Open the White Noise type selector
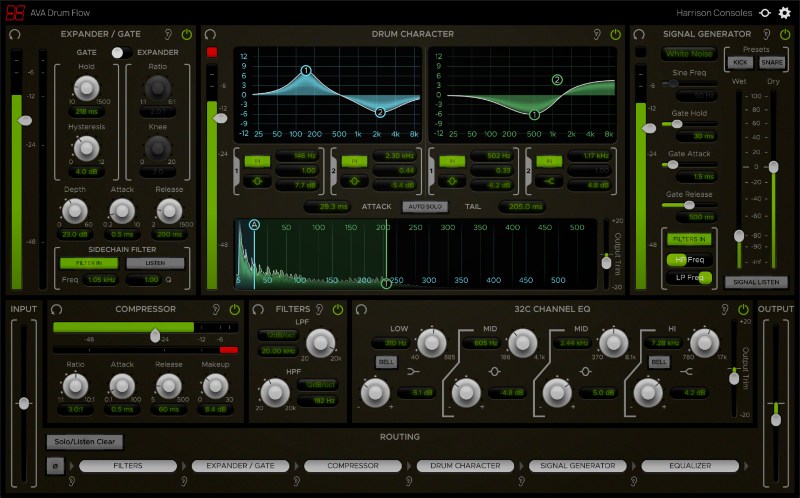Image resolution: width=800 pixels, height=498 pixels. (689, 53)
